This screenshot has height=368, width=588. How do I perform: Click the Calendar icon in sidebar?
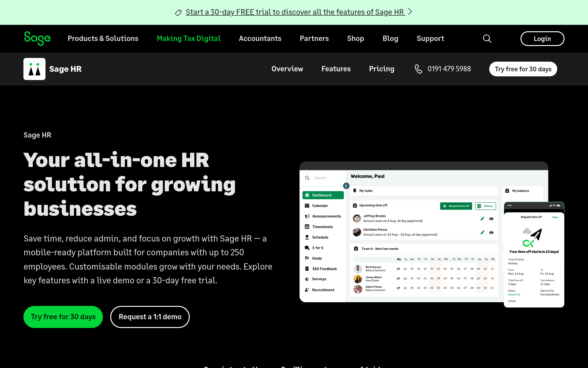pos(307,205)
